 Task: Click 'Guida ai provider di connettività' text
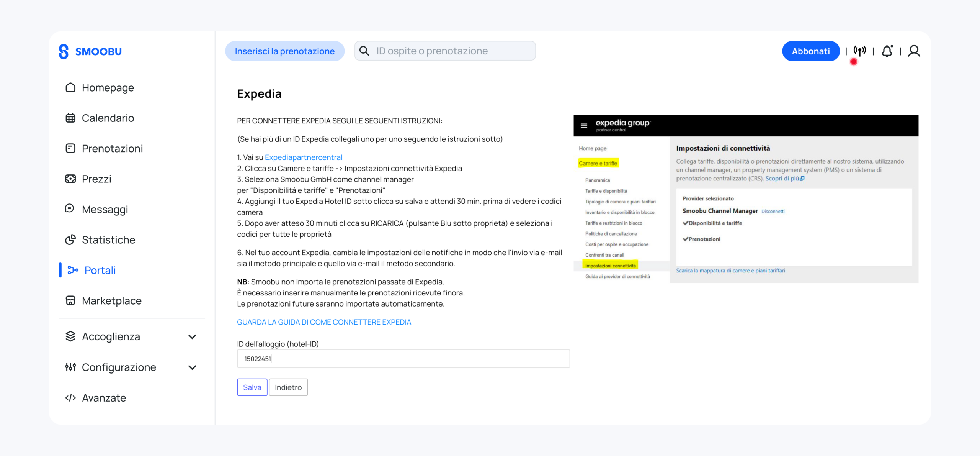(x=617, y=277)
